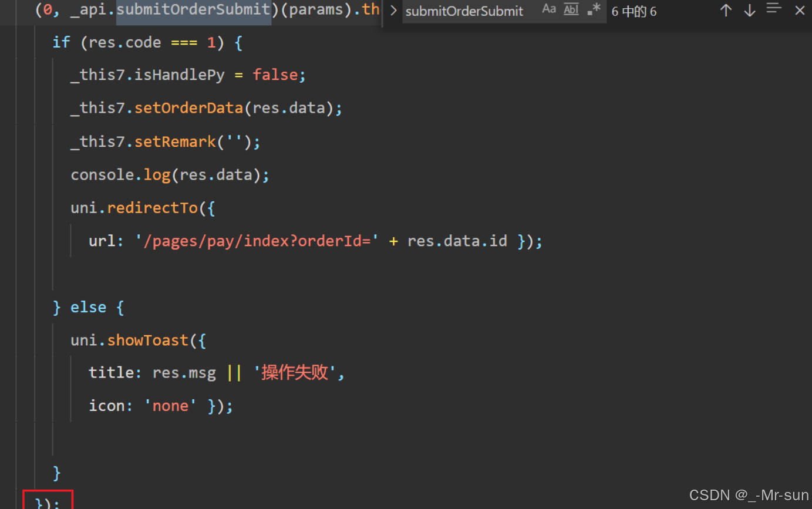Screen dimensions: 812x509
Task: Click 'if (res.code === 1) {' line
Action: coord(147,42)
